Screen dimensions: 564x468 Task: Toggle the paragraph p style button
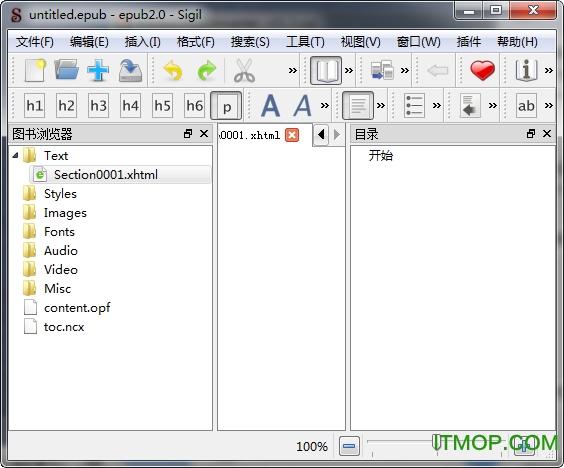226,106
